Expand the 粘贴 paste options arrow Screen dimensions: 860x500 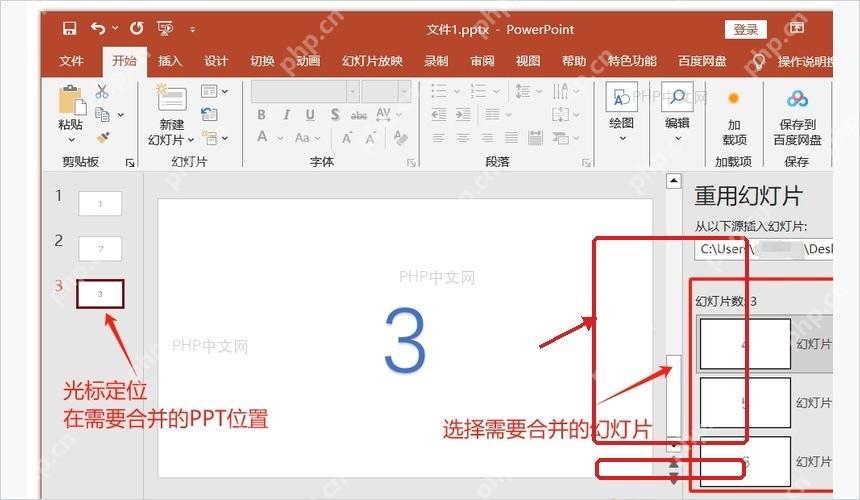tap(71, 140)
